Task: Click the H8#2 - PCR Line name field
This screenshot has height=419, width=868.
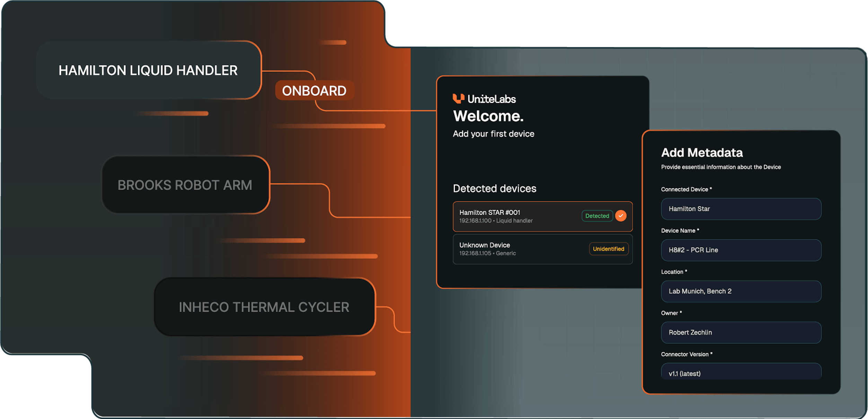Action: coord(741,250)
